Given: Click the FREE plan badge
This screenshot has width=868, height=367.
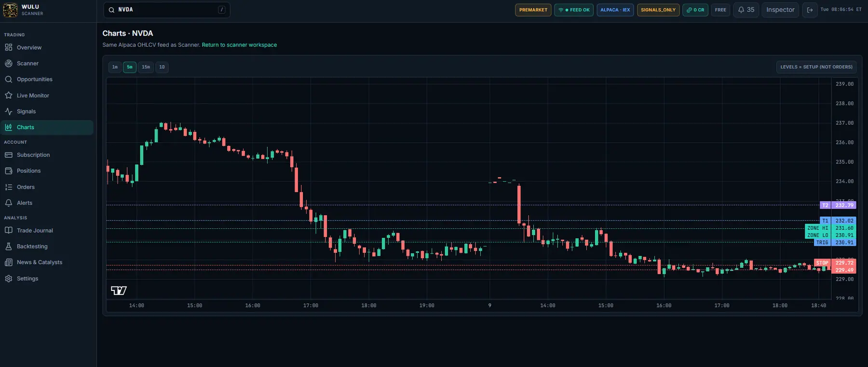Looking at the screenshot, I should (720, 10).
